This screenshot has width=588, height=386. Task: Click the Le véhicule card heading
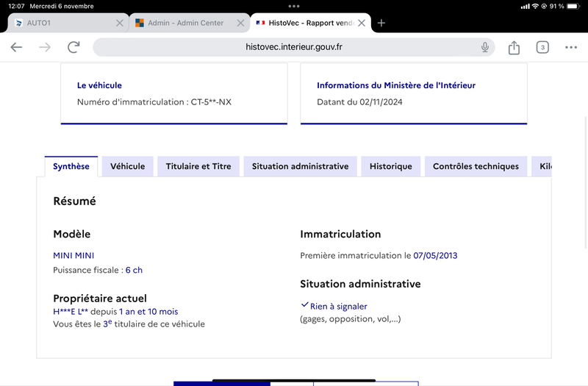[x=99, y=85]
